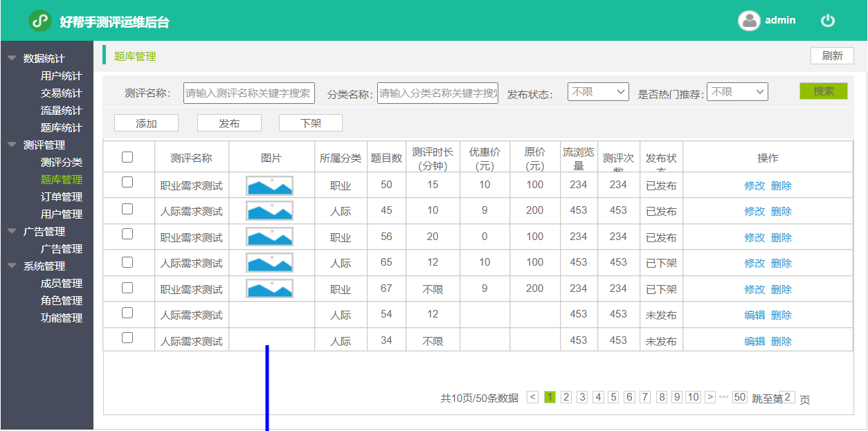Click the 题目数 column header
Image resolution: width=868 pixels, height=431 pixels.
[386, 158]
